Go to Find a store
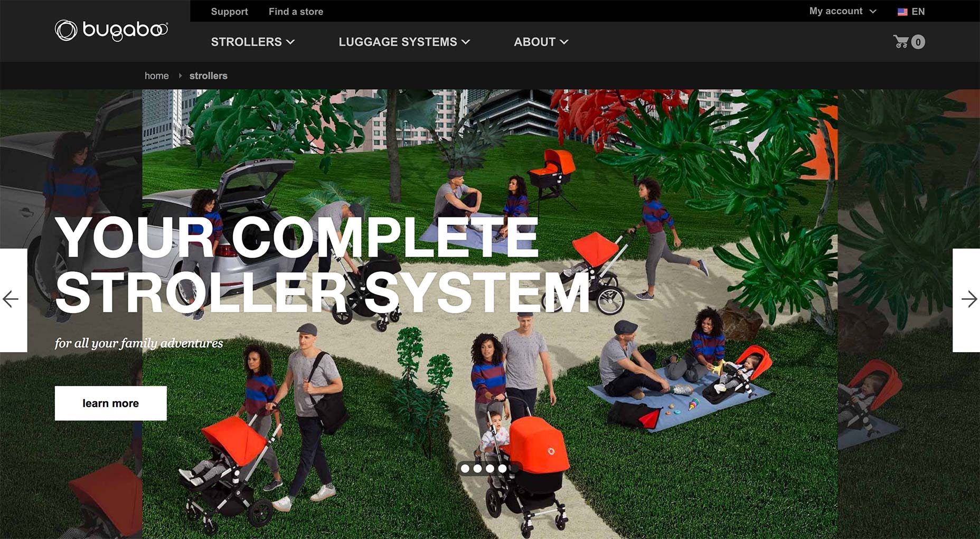Screen dimensions: 980x539 pos(296,12)
